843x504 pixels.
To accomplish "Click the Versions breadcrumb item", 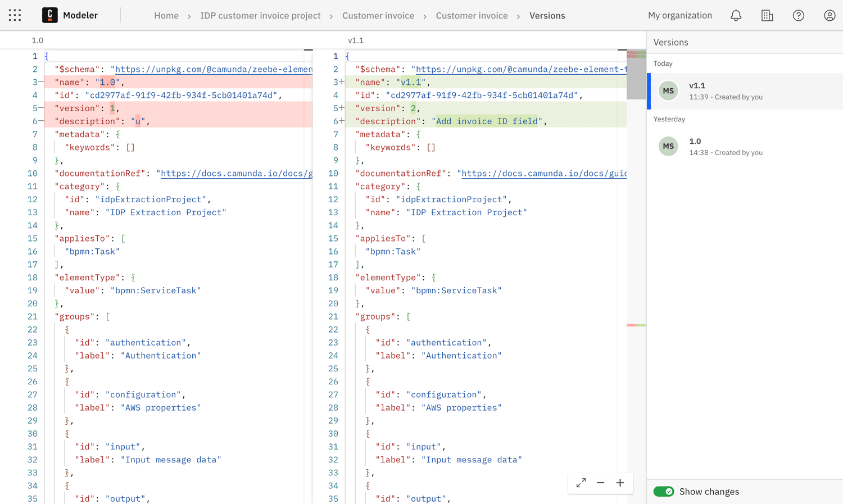I will click(x=547, y=15).
